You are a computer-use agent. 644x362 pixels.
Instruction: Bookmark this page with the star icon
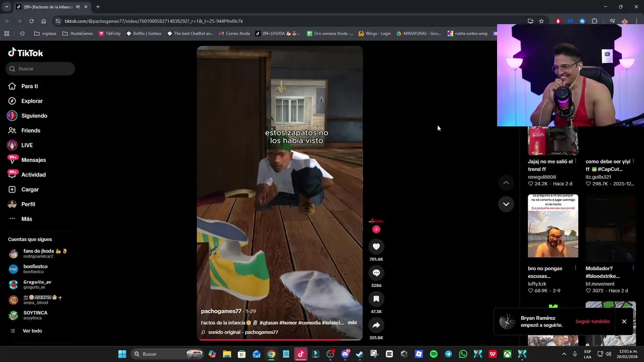click(541, 21)
